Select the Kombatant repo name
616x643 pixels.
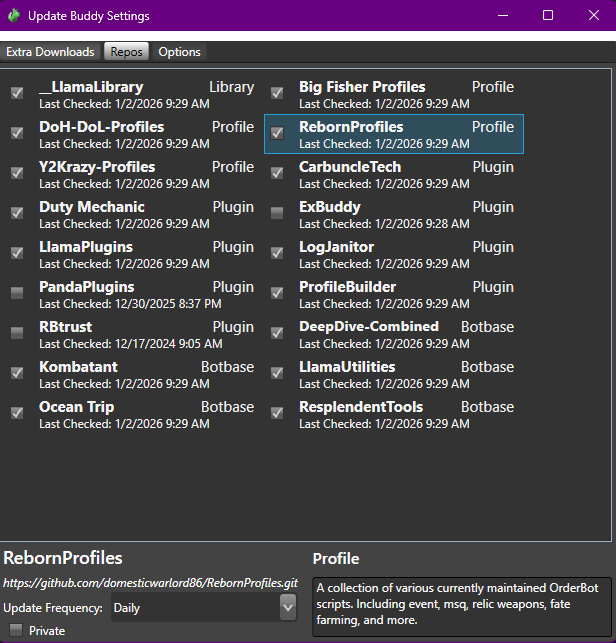(x=78, y=367)
